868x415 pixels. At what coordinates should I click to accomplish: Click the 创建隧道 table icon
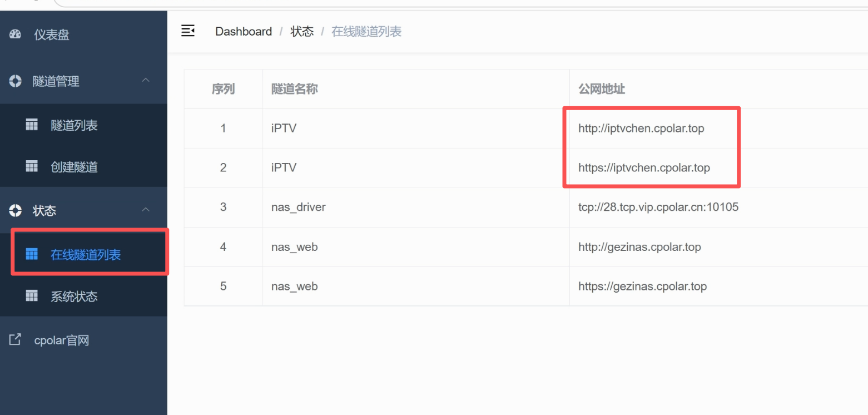(x=32, y=166)
